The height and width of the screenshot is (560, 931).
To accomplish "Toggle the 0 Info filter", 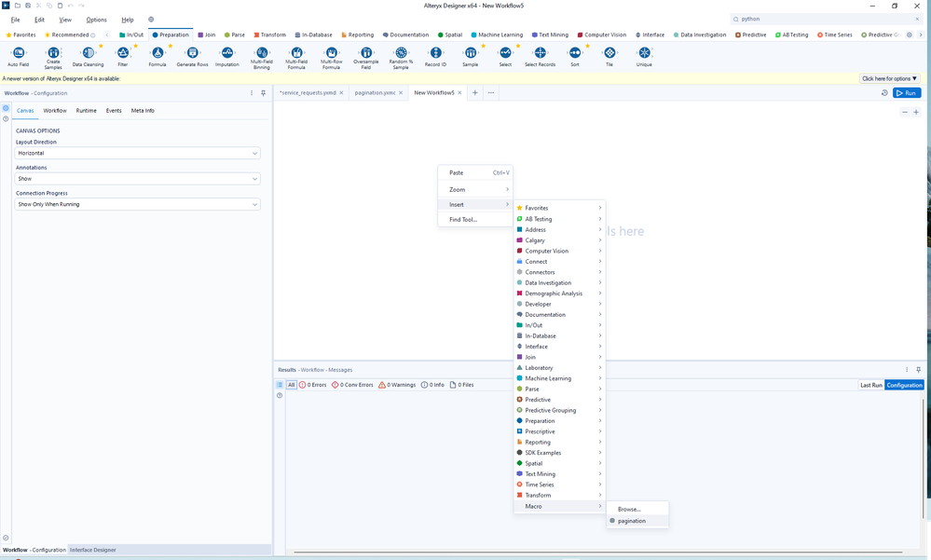I will tap(432, 385).
